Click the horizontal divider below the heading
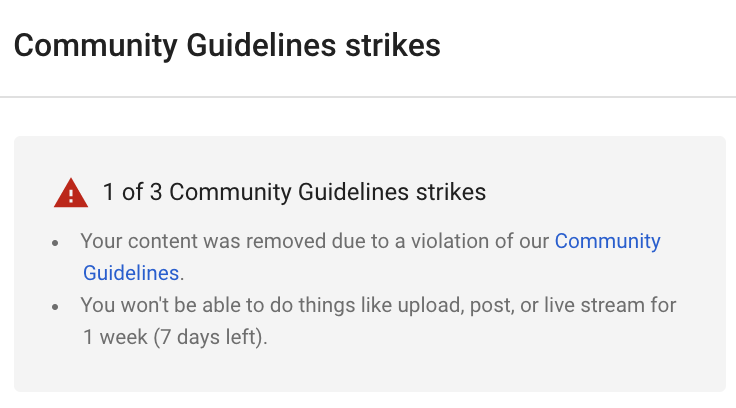736x408 pixels. coord(368,97)
